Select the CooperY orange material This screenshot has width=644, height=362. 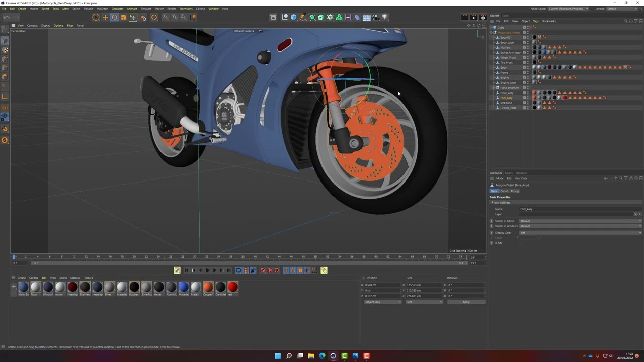click(x=208, y=287)
